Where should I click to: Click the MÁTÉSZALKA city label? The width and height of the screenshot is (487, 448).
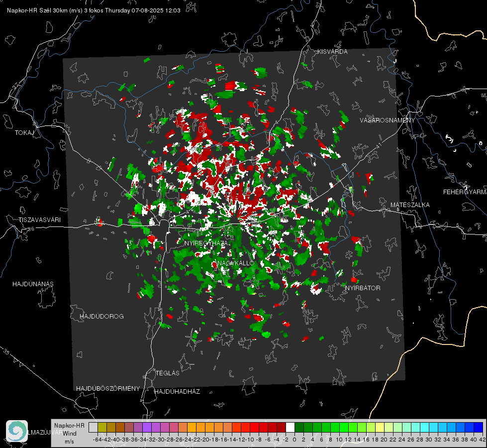click(x=410, y=205)
